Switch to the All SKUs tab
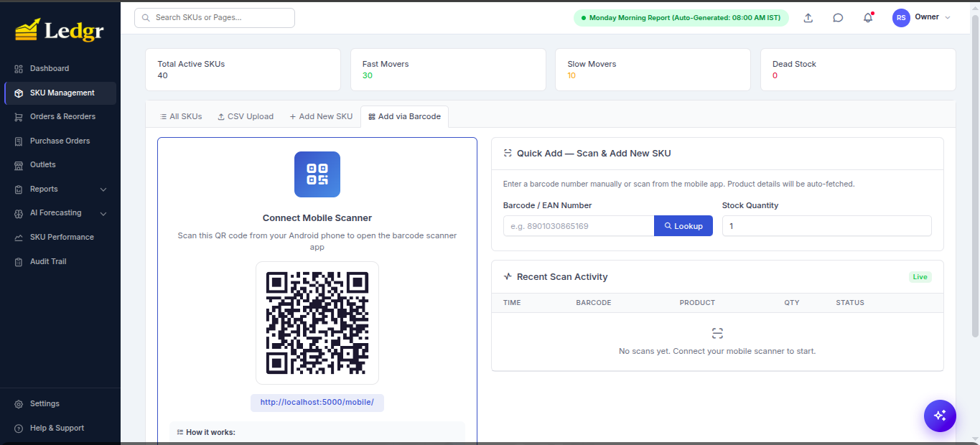The width and height of the screenshot is (980, 445). (181, 116)
